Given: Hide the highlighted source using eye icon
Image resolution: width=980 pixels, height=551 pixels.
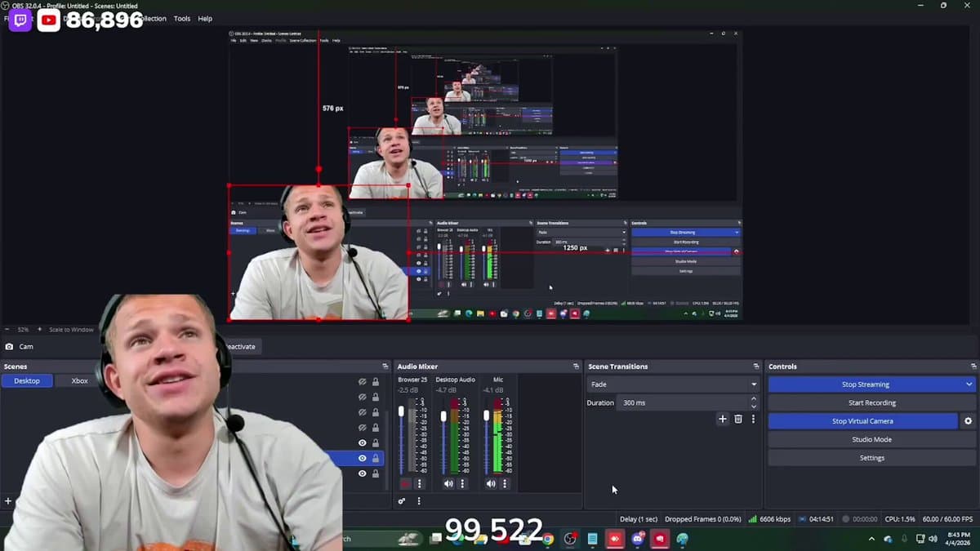Looking at the screenshot, I should (363, 459).
